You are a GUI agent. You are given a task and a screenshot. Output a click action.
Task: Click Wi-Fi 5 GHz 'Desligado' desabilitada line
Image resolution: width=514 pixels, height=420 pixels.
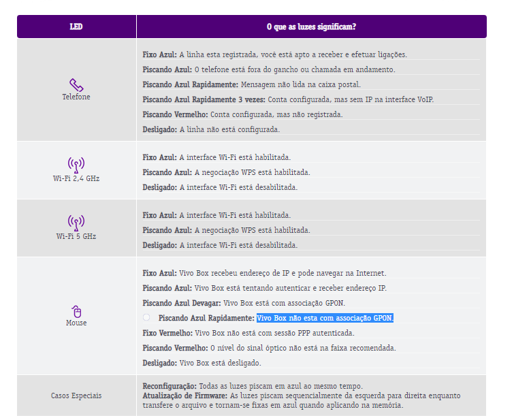coord(220,245)
